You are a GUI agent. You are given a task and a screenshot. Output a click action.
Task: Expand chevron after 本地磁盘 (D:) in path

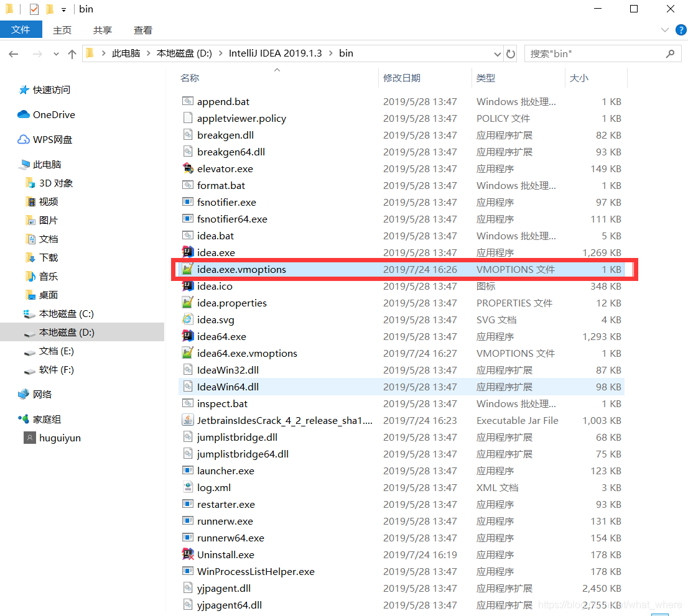click(220, 53)
